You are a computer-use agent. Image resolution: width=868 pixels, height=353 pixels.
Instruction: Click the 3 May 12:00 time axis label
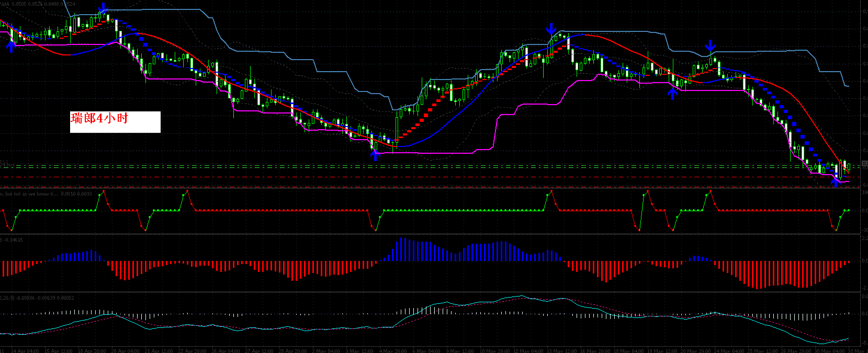(360, 351)
